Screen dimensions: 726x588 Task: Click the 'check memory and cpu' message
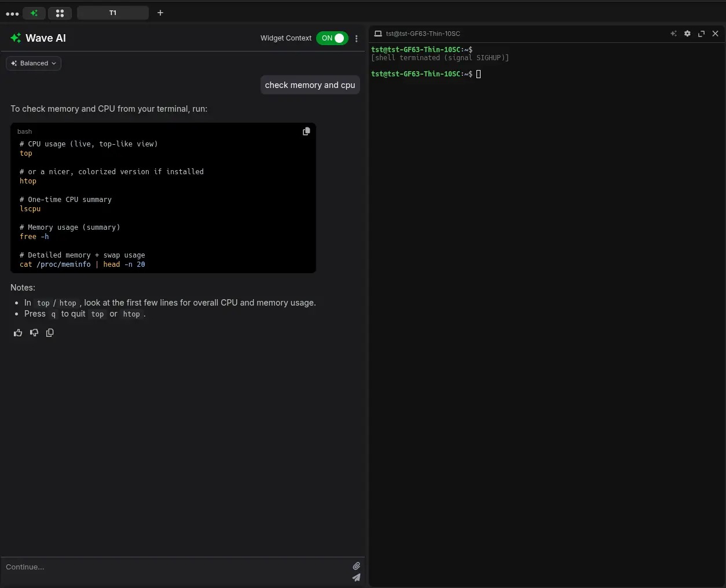click(x=310, y=85)
